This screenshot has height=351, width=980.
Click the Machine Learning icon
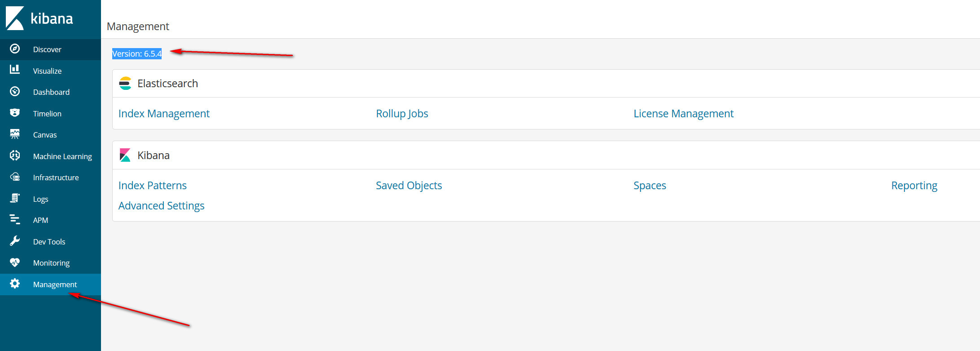[x=15, y=156]
